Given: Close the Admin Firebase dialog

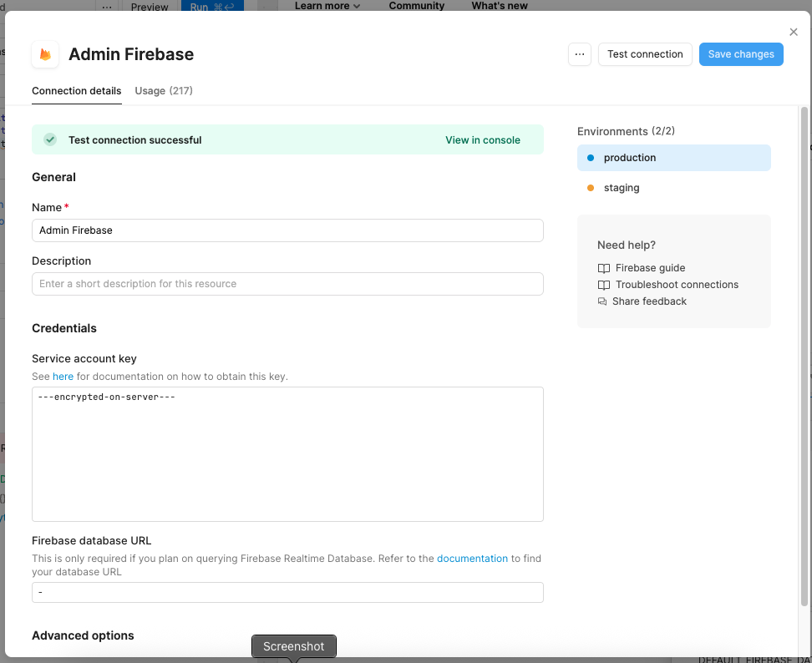Looking at the screenshot, I should (x=794, y=32).
